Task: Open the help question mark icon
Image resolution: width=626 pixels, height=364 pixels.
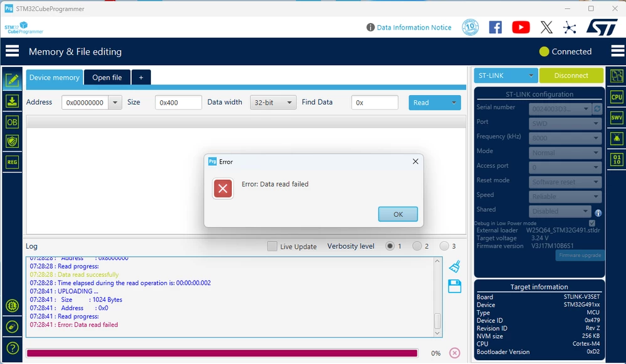Action: point(13,348)
